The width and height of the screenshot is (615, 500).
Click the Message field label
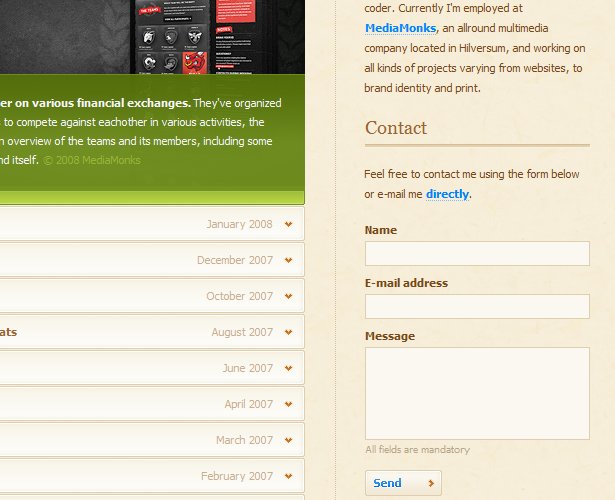(x=390, y=336)
